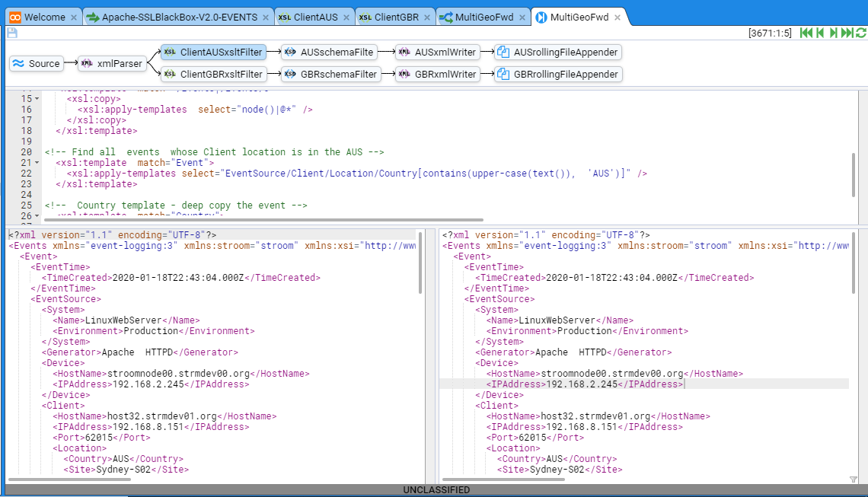868x497 pixels.
Task: Click the output pane filter icon
Action: pos(853,479)
